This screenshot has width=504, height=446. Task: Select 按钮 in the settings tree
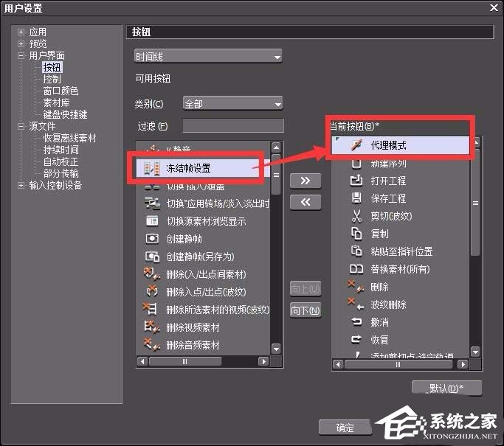coord(52,67)
